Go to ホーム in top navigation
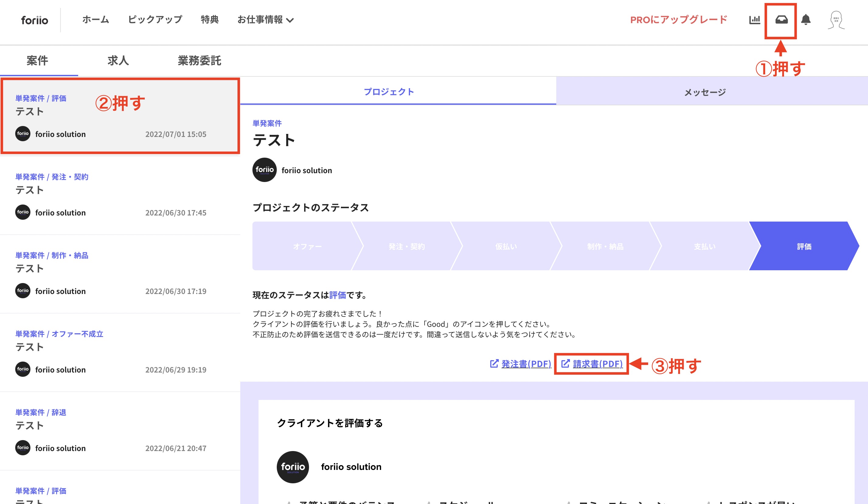This screenshot has width=868, height=504. [95, 20]
